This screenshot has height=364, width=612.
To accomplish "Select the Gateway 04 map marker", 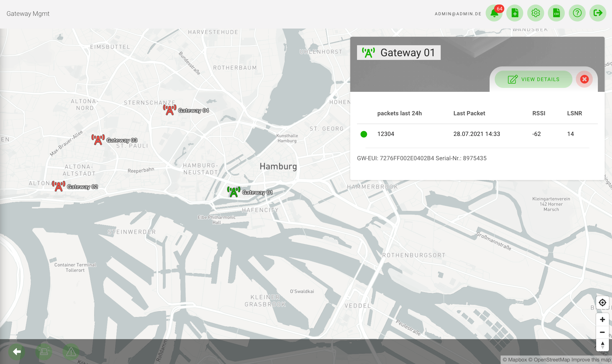I will pos(169,110).
